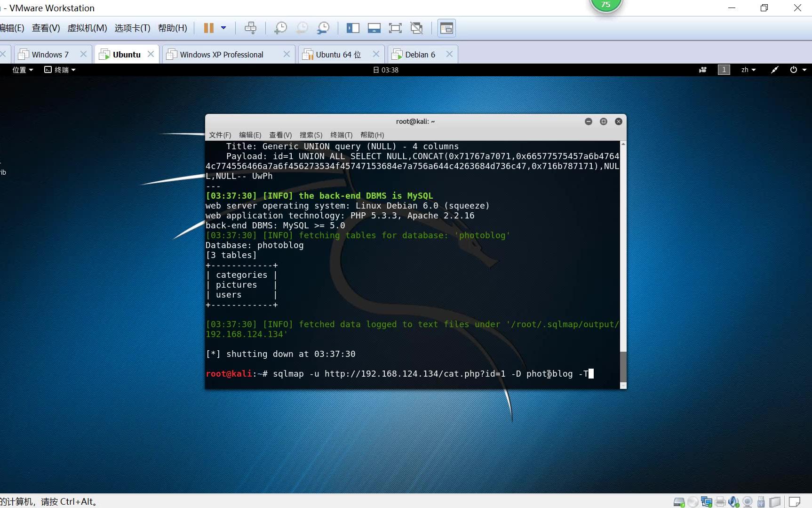
Task: Open the suspend options dropdown arrow
Action: (x=224, y=28)
